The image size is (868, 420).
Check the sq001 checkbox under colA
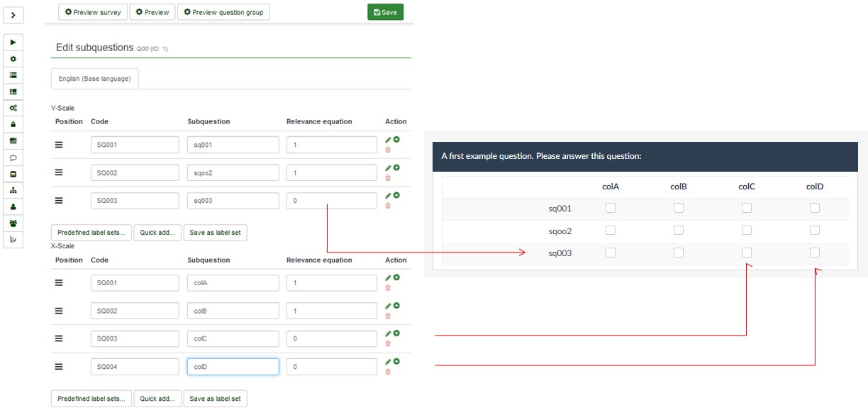point(611,208)
